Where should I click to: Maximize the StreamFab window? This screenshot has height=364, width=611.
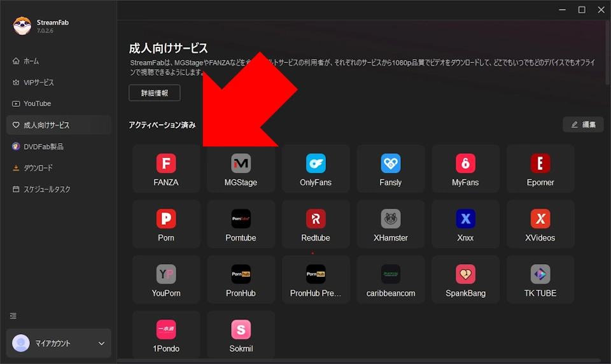coord(582,10)
